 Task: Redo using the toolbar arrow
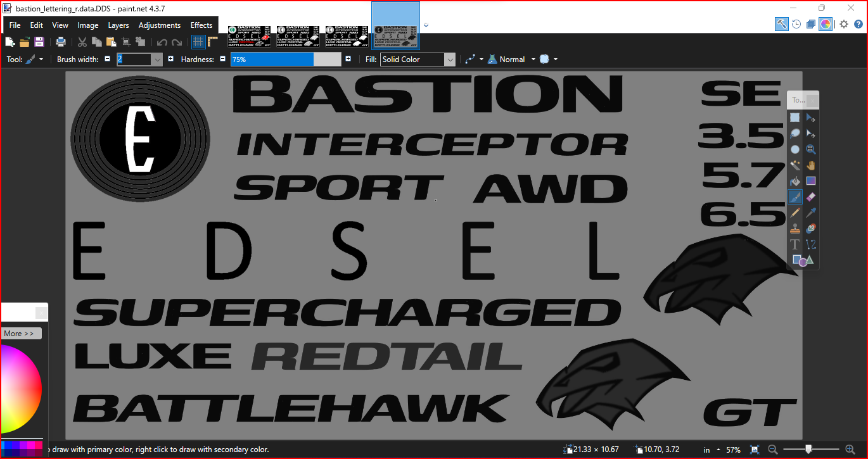tap(177, 42)
